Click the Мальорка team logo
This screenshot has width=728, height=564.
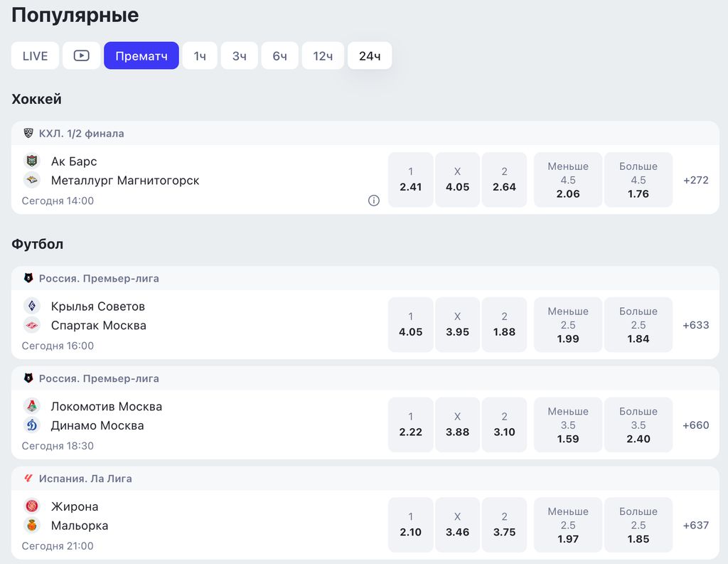pos(32,525)
